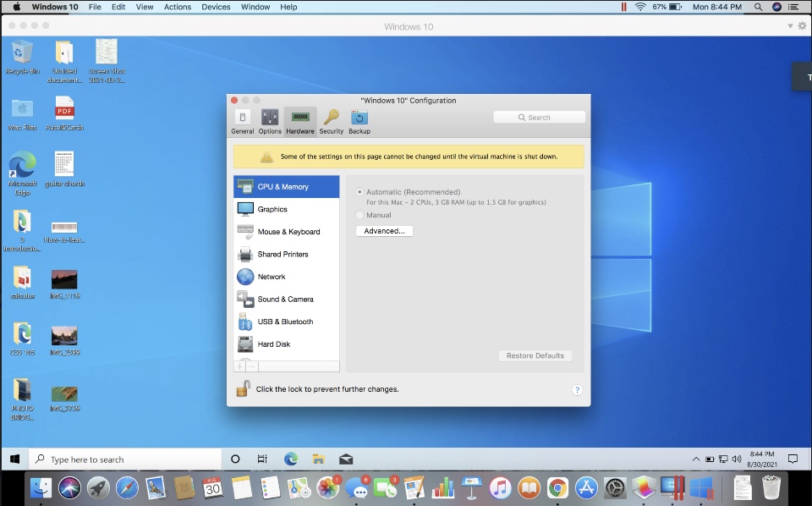Open Spotlight search in menu bar

[x=758, y=7]
